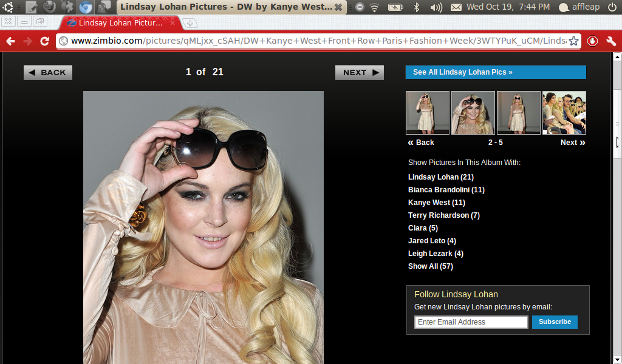Click the blue Subscribe button

(555, 322)
